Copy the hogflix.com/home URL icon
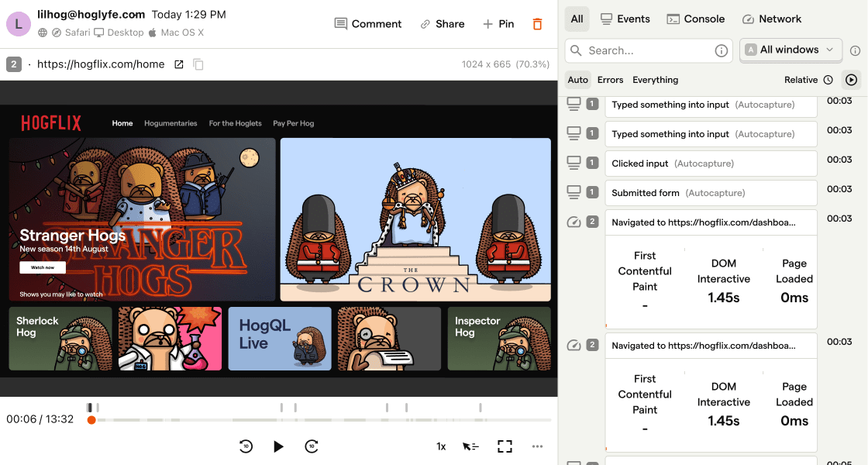Image resolution: width=868 pixels, height=465 pixels. click(x=198, y=64)
